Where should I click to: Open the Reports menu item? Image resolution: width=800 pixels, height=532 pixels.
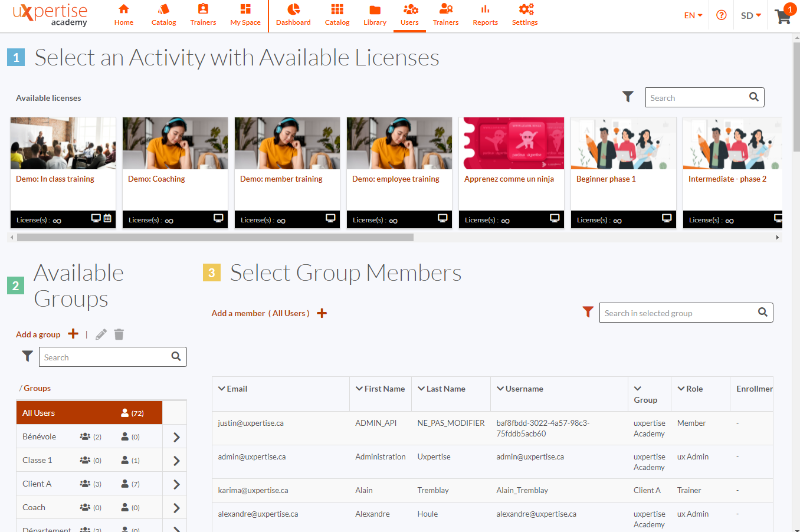point(485,15)
